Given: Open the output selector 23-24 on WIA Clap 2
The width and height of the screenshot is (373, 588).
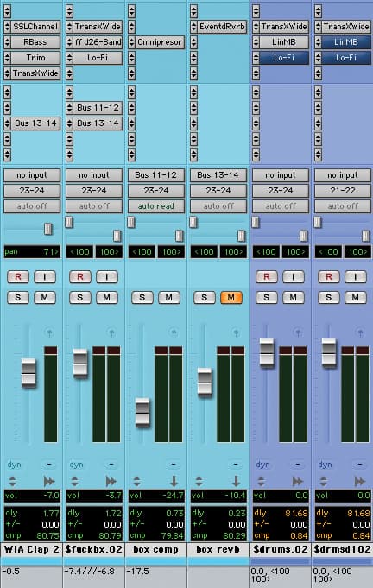Looking at the screenshot, I should [32, 191].
